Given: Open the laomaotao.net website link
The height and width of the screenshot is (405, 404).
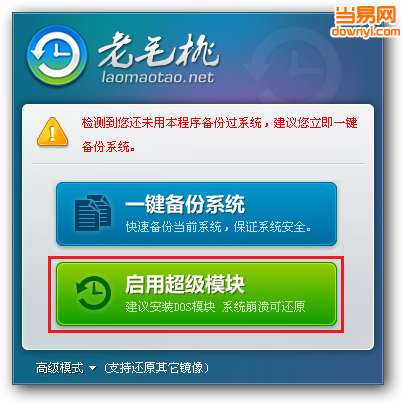Looking at the screenshot, I should pos(158,77).
